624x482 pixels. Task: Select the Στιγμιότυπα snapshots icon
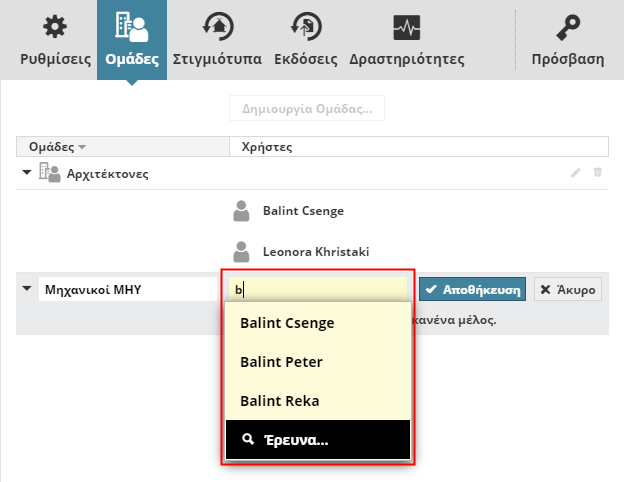[216, 27]
